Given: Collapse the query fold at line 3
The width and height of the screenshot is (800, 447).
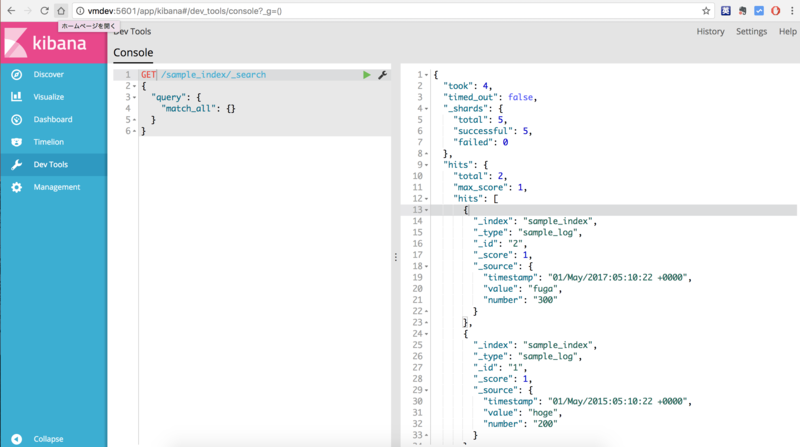Looking at the screenshot, I should click(135, 97).
